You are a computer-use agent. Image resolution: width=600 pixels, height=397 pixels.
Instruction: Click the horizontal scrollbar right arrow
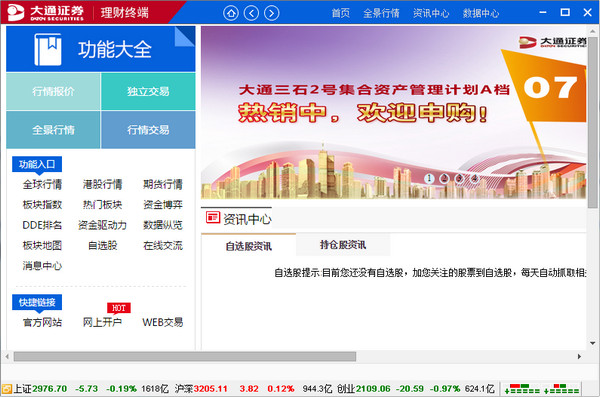click(x=579, y=356)
